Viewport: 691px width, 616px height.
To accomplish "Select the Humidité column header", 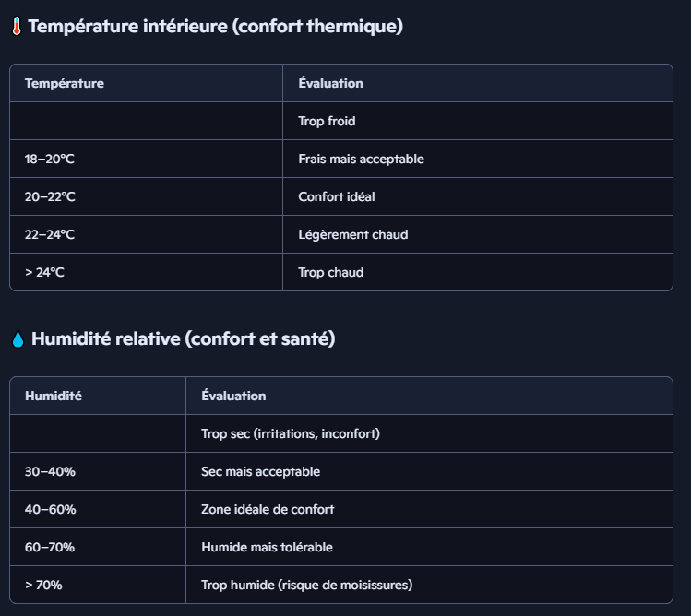I will (x=54, y=396).
